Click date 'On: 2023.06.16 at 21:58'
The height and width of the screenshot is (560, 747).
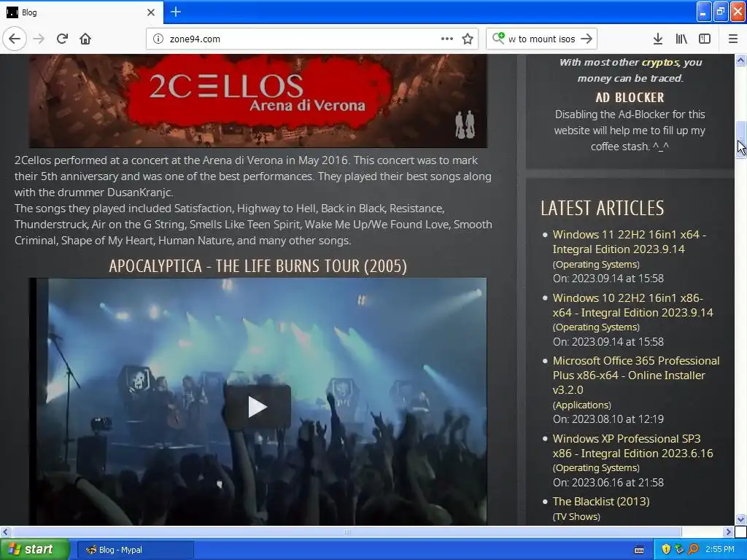pyautogui.click(x=608, y=483)
